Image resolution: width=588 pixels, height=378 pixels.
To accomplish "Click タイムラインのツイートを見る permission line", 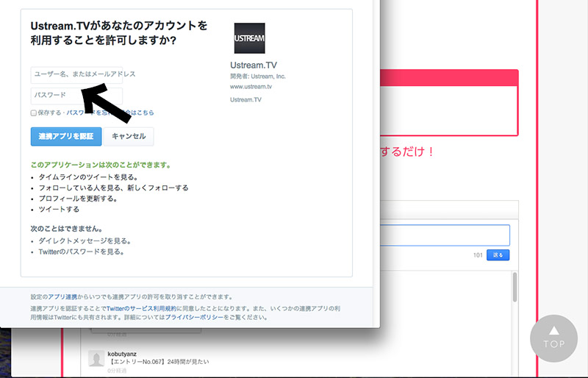I will 88,177.
